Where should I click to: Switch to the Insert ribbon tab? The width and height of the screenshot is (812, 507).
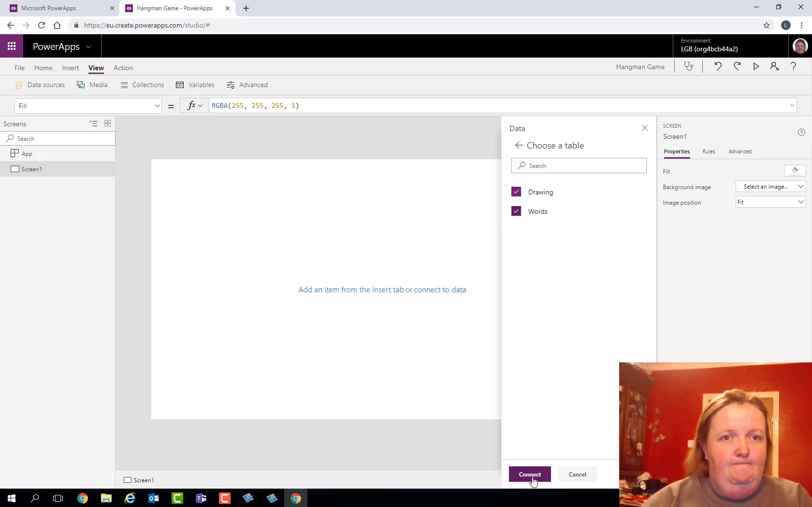point(70,68)
